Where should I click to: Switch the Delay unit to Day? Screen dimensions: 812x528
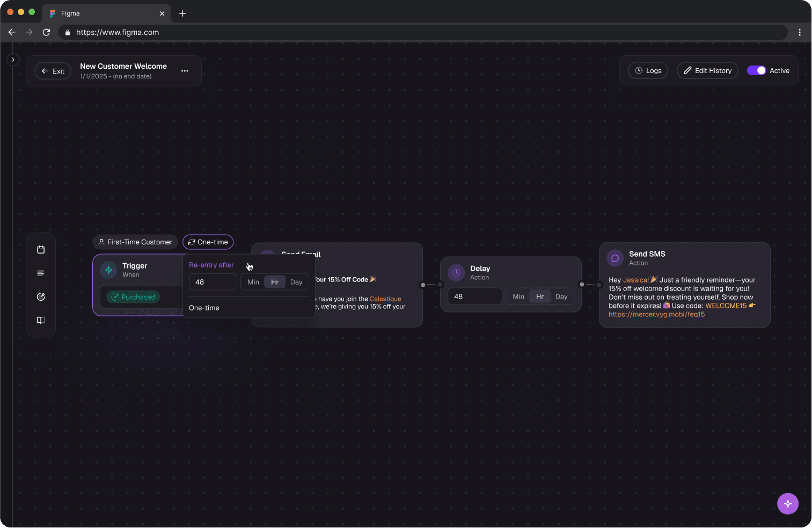pos(561,296)
